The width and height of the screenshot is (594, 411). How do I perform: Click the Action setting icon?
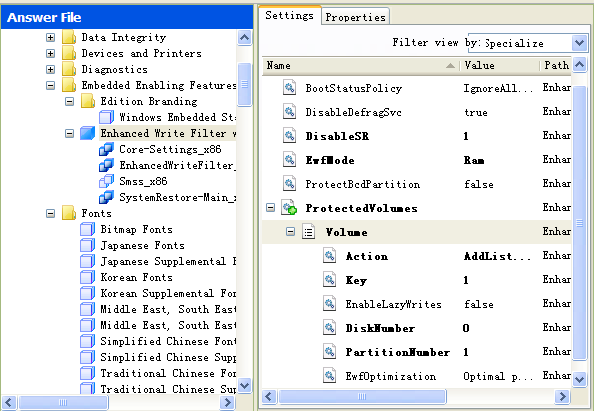point(330,256)
